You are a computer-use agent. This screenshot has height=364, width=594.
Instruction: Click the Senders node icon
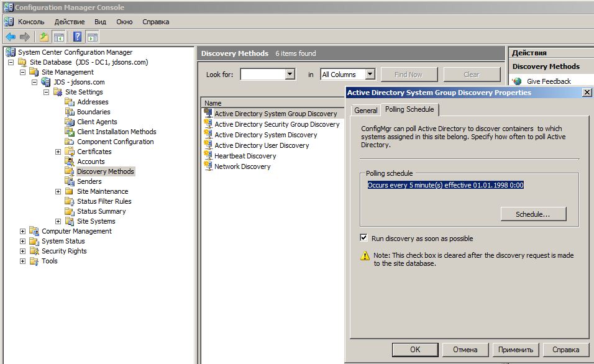pos(70,181)
